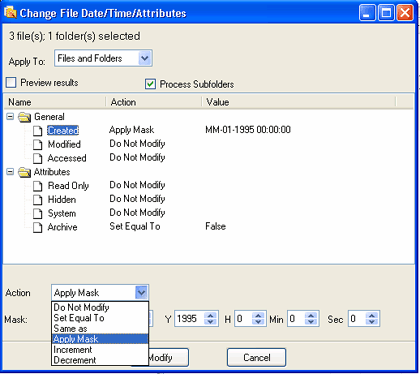Click the file icon beside Hidden
The width and height of the screenshot is (420, 374).
pyautogui.click(x=38, y=200)
